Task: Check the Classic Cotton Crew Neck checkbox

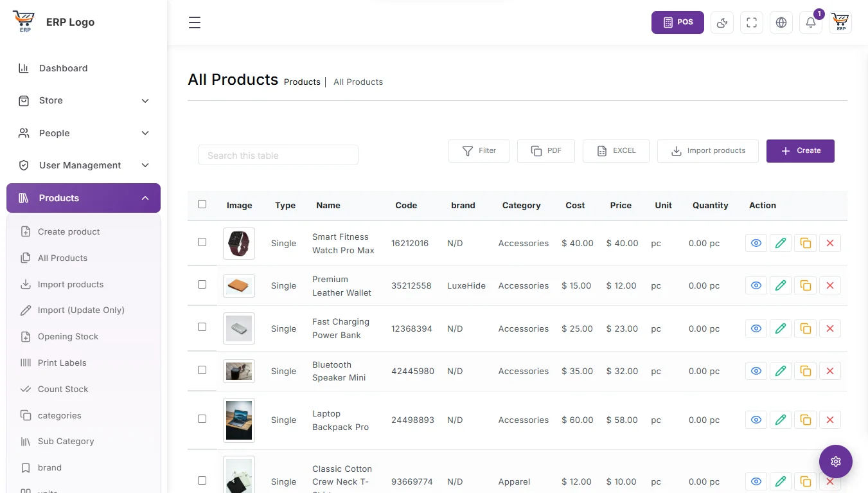Action: (x=202, y=481)
